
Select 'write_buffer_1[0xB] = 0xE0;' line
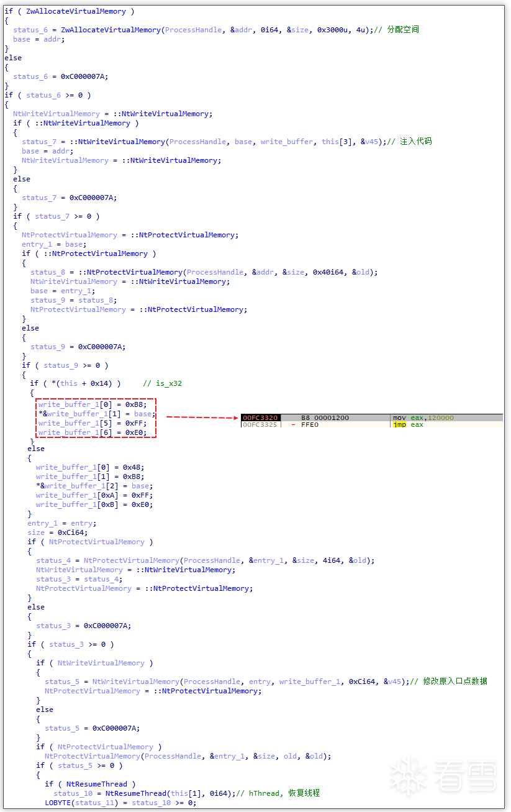click(94, 504)
